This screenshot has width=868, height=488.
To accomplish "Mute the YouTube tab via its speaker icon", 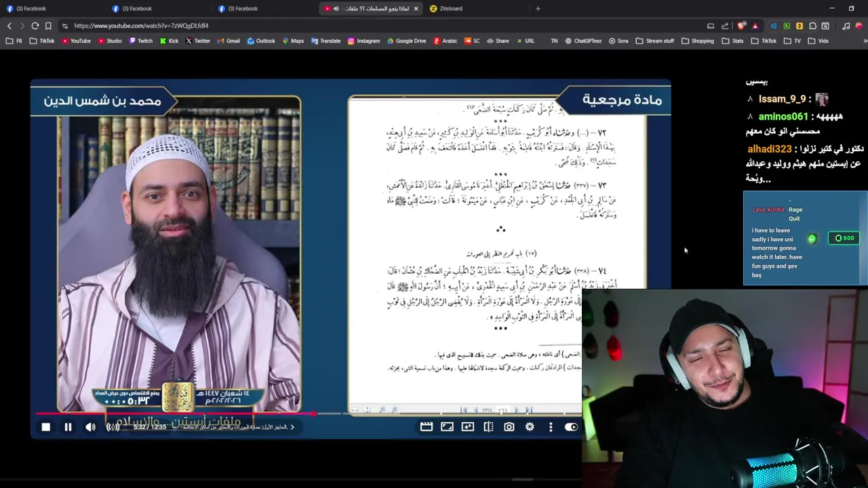I will click(336, 8).
